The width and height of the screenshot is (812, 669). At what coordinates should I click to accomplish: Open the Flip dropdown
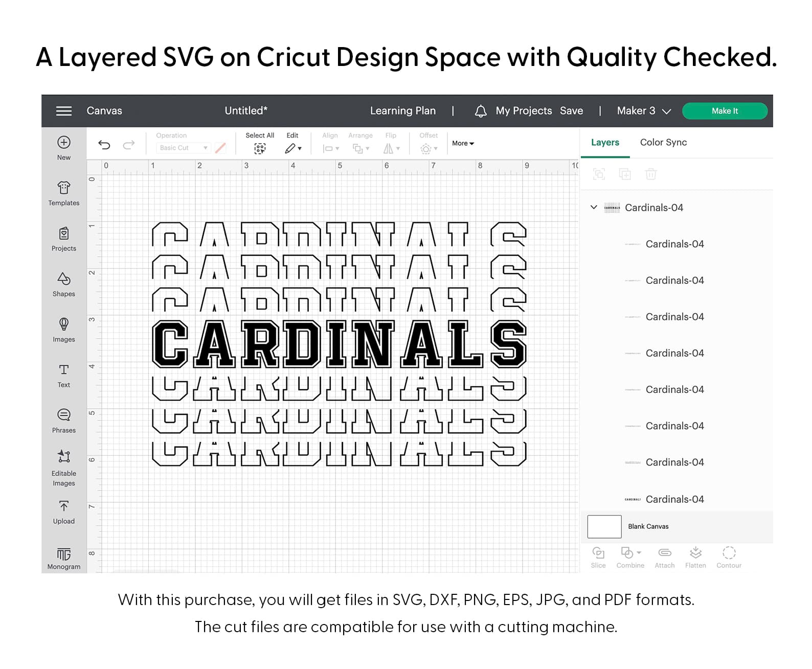point(391,148)
